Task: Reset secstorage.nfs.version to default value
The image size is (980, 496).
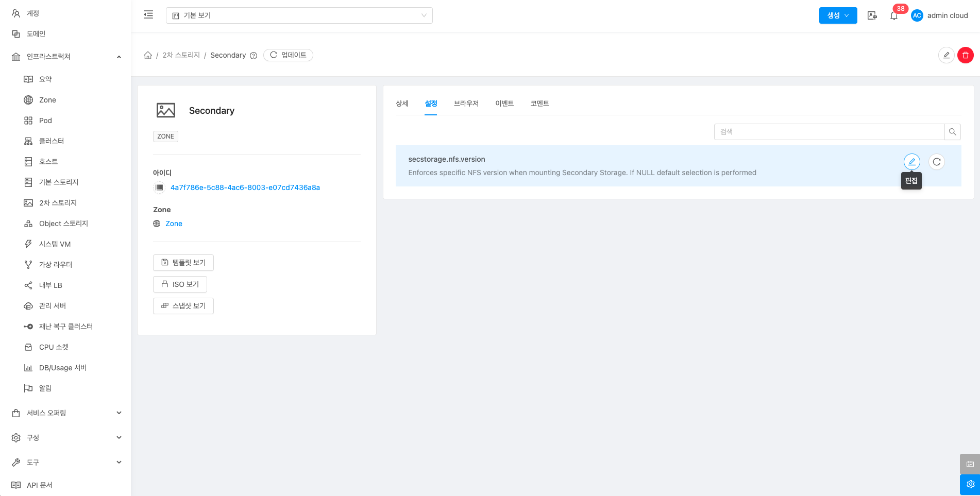Action: tap(936, 162)
